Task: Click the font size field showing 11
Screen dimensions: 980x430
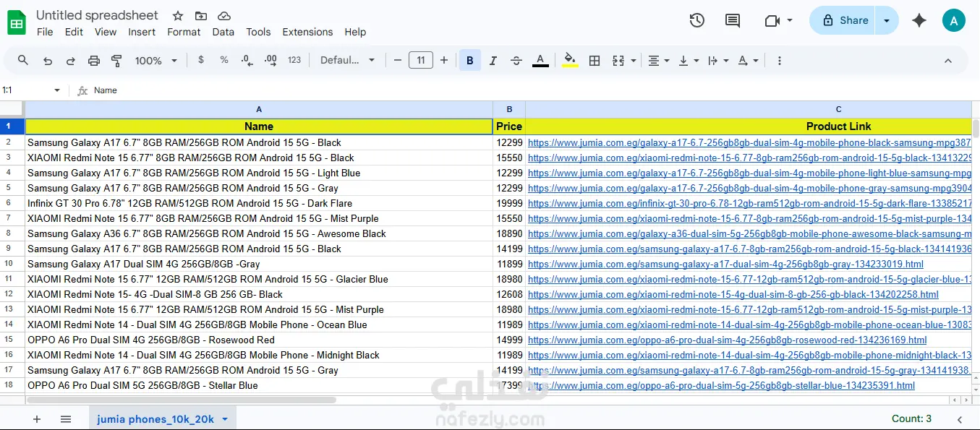Action: (421, 60)
